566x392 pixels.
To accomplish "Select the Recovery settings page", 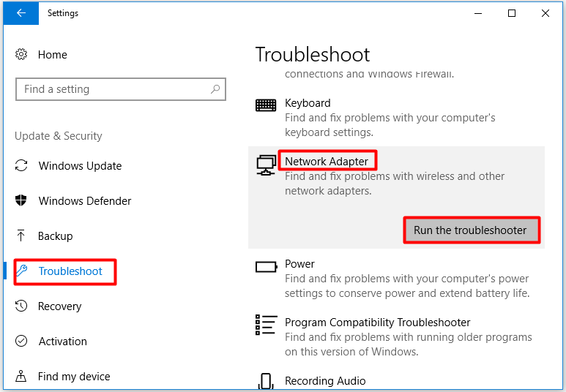I will [x=59, y=306].
